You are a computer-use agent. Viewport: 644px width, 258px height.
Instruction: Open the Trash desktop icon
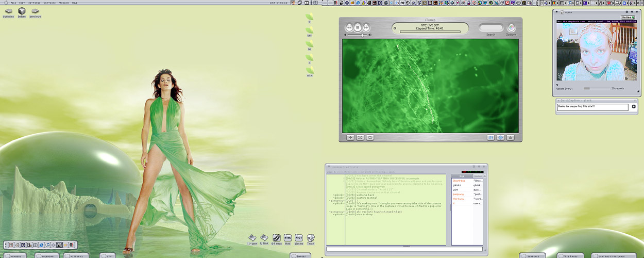[x=311, y=238]
